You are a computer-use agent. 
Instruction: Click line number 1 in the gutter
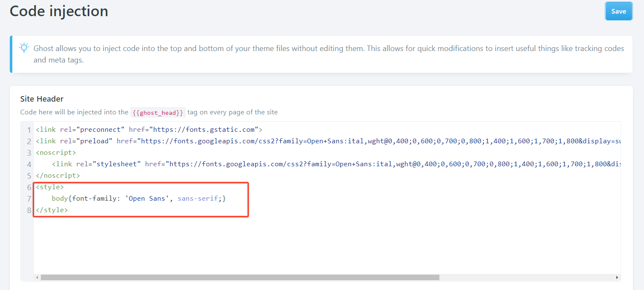(29, 130)
